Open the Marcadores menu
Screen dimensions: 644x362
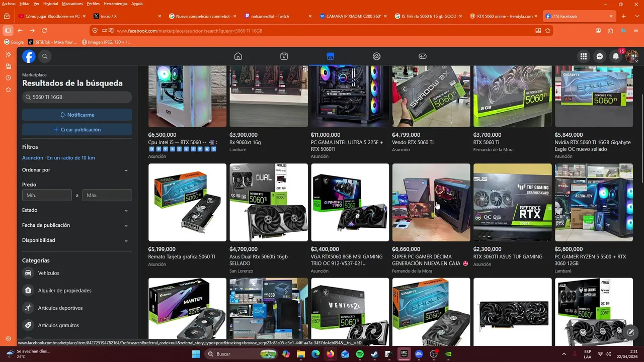(x=72, y=4)
